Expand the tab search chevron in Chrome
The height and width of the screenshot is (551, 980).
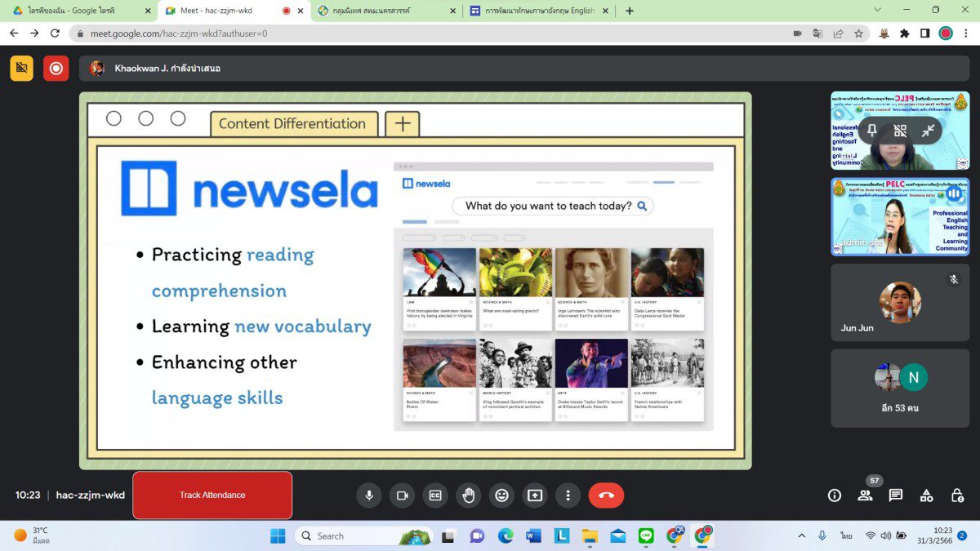tap(877, 10)
